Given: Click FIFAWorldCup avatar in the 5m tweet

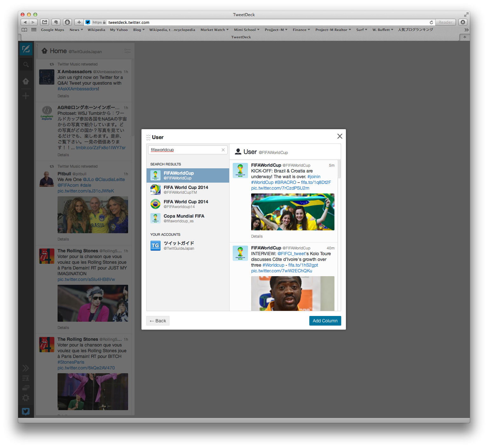Looking at the screenshot, I should 240,170.
